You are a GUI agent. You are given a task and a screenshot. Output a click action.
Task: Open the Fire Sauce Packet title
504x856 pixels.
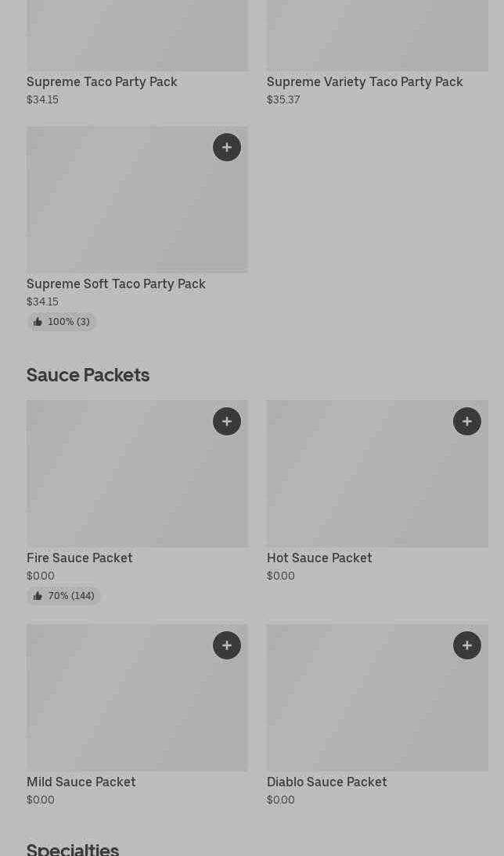(80, 558)
